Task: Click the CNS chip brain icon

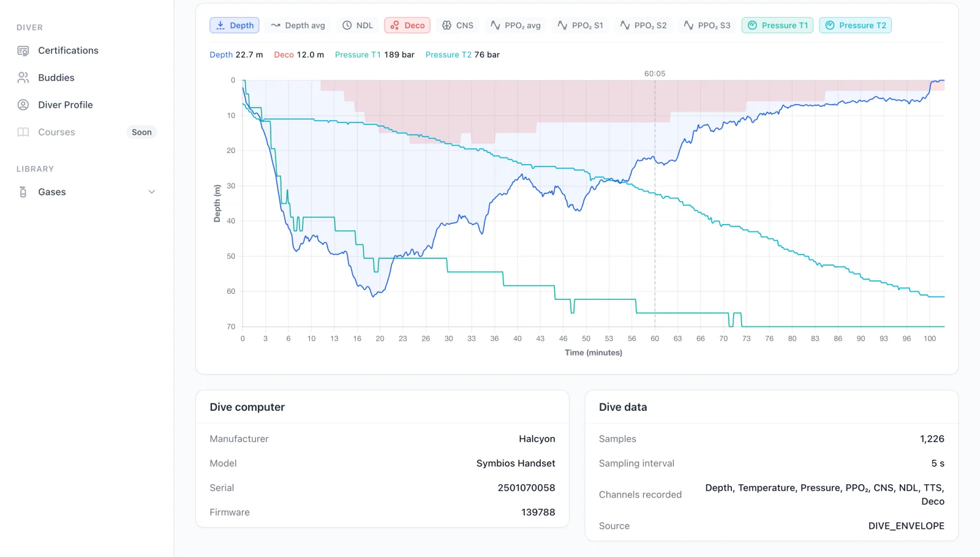Action: tap(447, 25)
